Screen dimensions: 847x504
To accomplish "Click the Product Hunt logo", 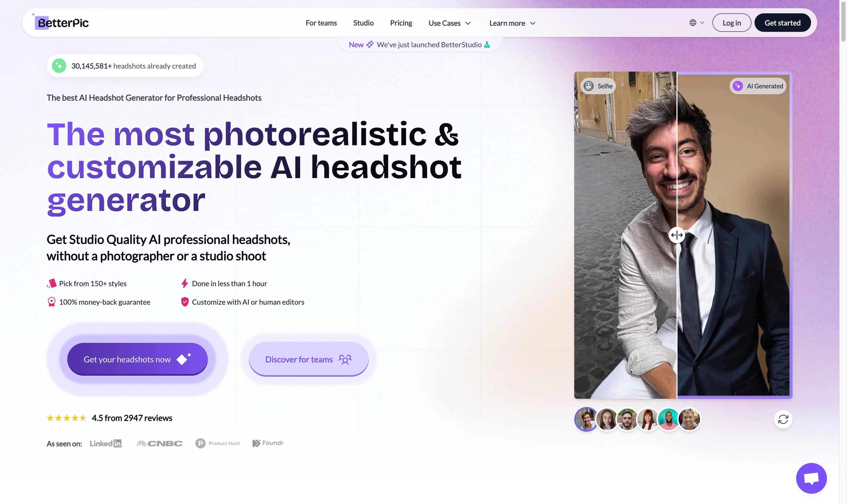I will coord(218,443).
